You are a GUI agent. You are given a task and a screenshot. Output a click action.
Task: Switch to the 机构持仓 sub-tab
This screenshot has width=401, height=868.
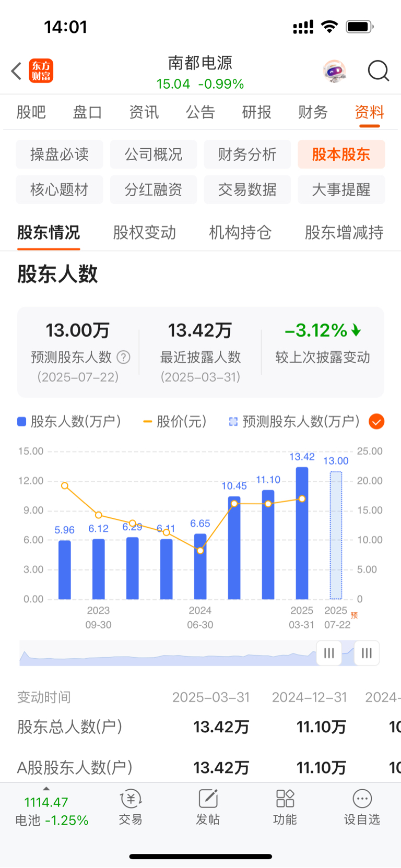click(x=241, y=232)
